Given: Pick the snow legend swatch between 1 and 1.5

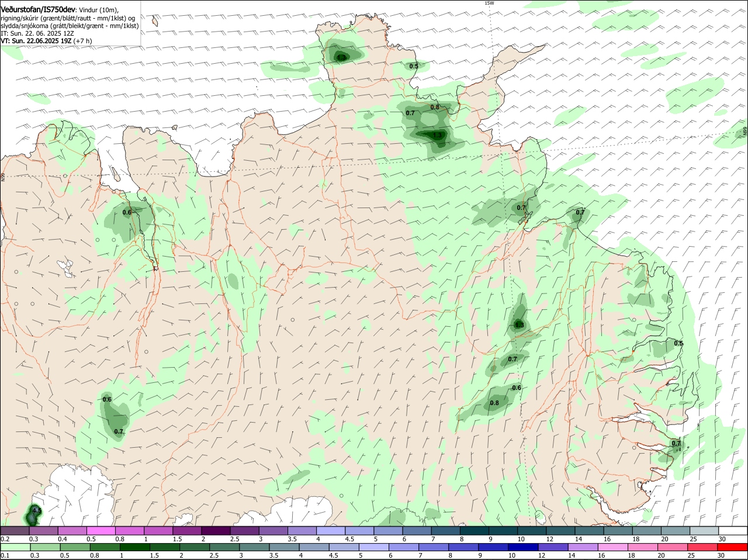Looking at the screenshot, I should pos(159,530).
